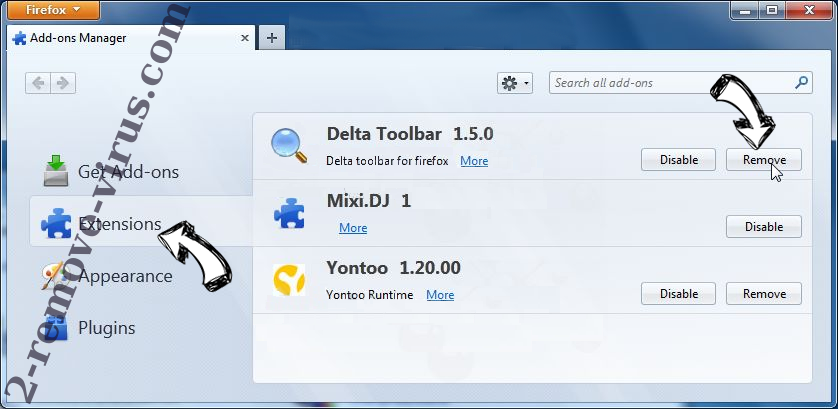The height and width of the screenshot is (409, 838).
Task: Go forward with the right arrow
Action: pyautogui.click(x=63, y=83)
